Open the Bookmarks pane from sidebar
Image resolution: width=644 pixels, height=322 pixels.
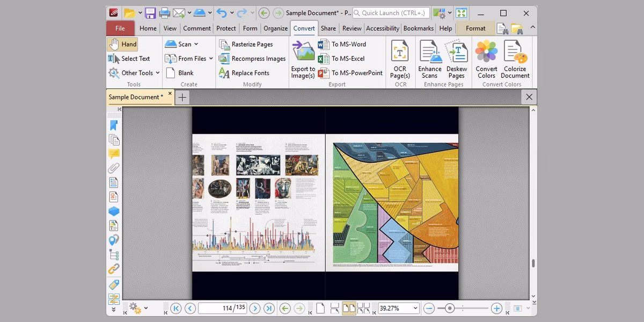[x=114, y=125]
